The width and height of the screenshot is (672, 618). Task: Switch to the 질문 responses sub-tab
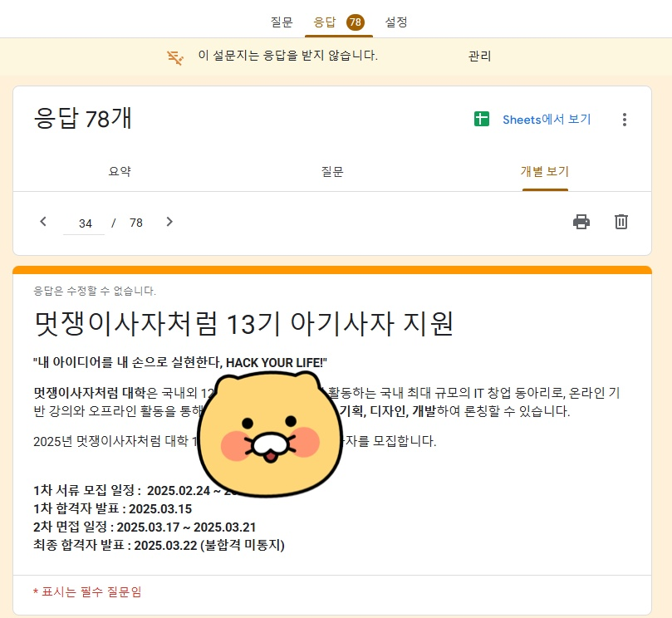[332, 171]
